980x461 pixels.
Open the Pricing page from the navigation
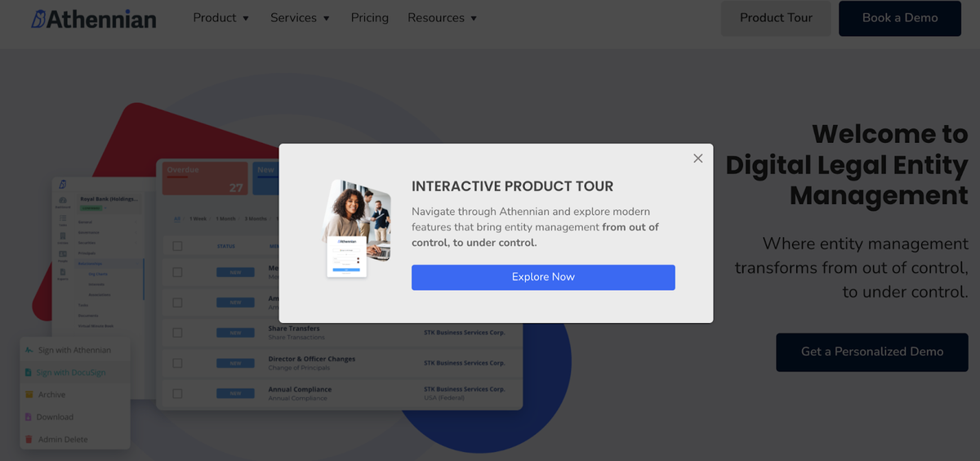tap(370, 18)
